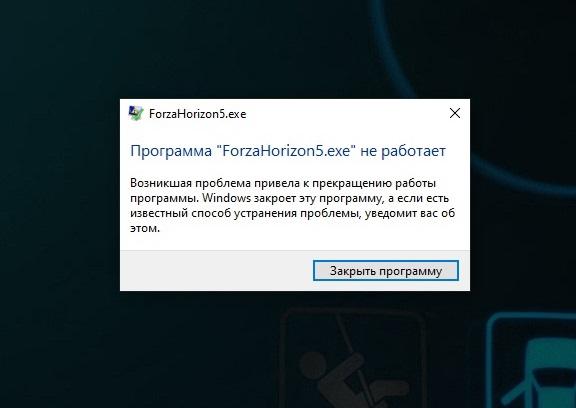This screenshot has height=408, width=576.
Task: Click the word Windows in the message
Action: pyautogui.click(x=226, y=198)
